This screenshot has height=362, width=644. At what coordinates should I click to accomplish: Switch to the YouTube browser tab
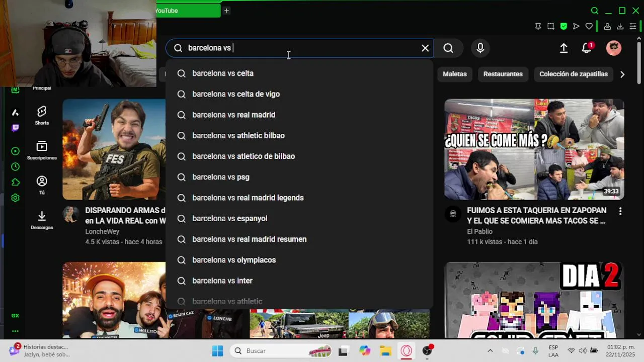(x=188, y=11)
